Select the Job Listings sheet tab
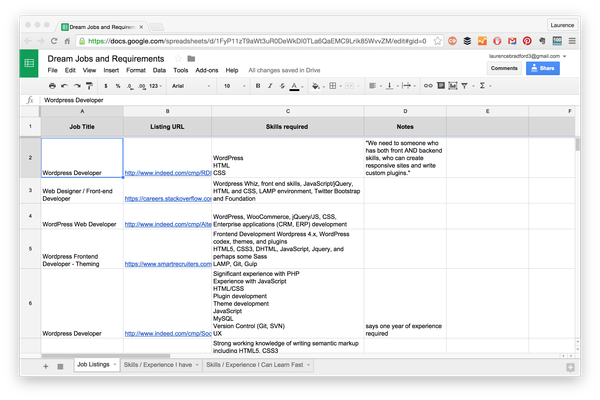 (x=96, y=364)
